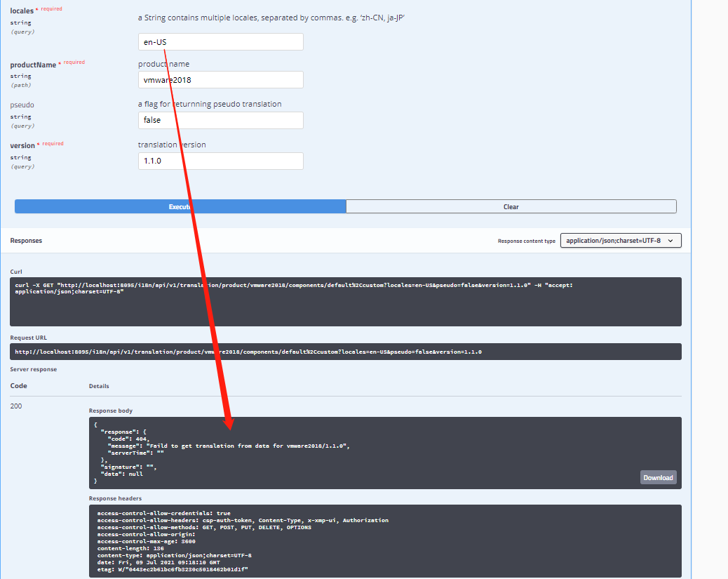The width and height of the screenshot is (728, 579).
Task: Click the Execute button to send the request
Action: (x=180, y=206)
